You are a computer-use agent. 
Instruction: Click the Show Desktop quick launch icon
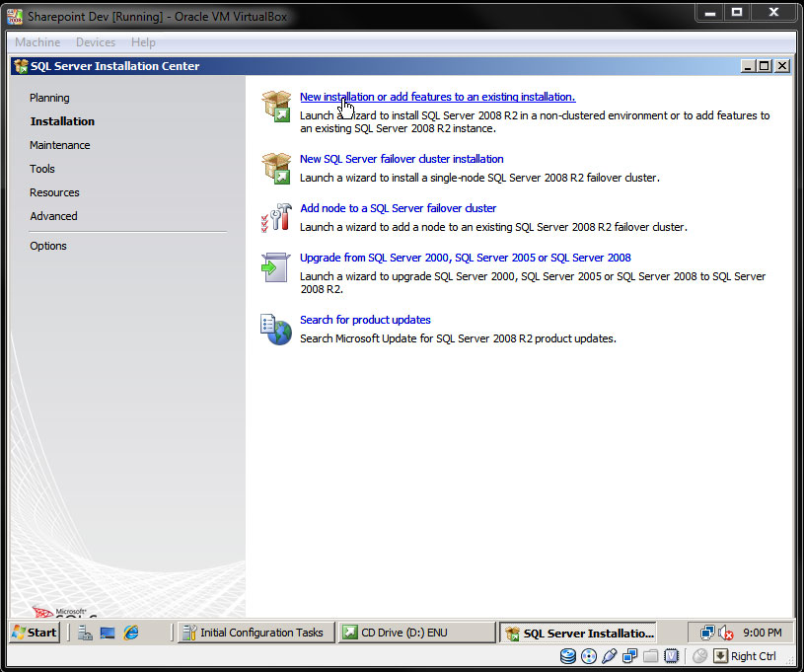[x=108, y=633]
